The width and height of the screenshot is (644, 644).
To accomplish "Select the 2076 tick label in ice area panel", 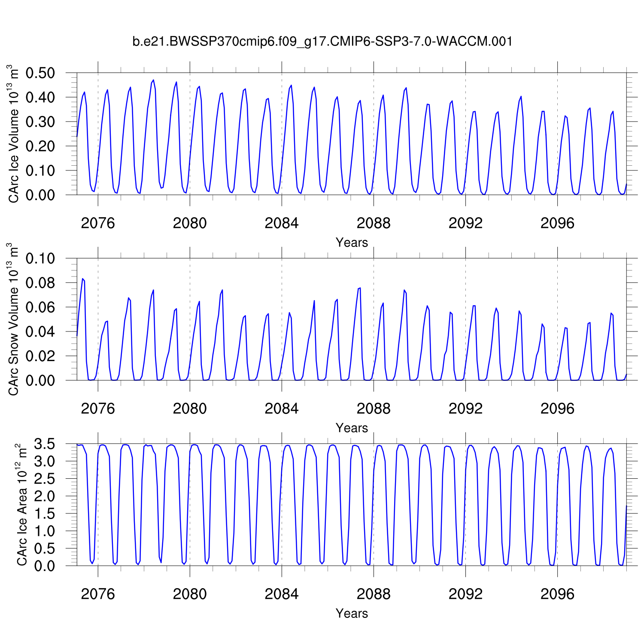I will point(98,594).
